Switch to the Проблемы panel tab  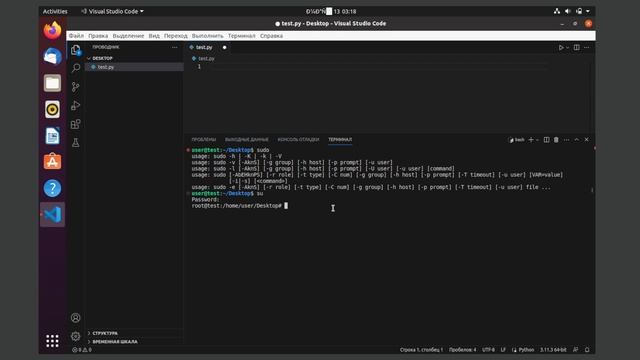(203, 140)
